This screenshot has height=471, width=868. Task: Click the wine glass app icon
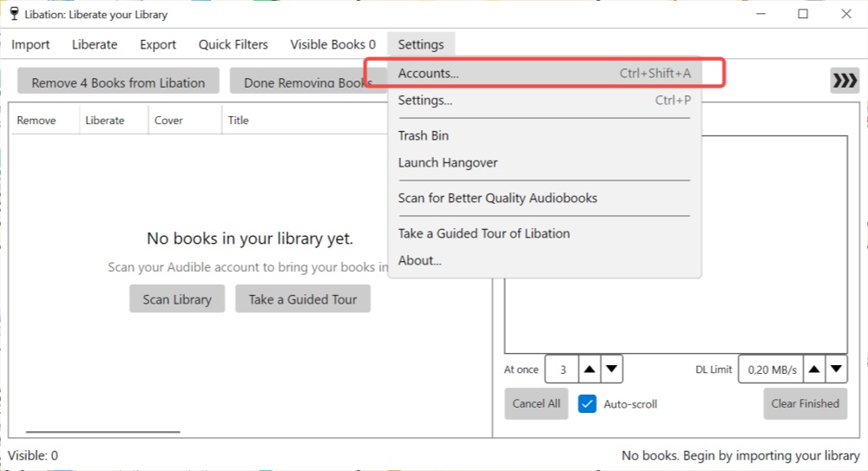pos(14,13)
